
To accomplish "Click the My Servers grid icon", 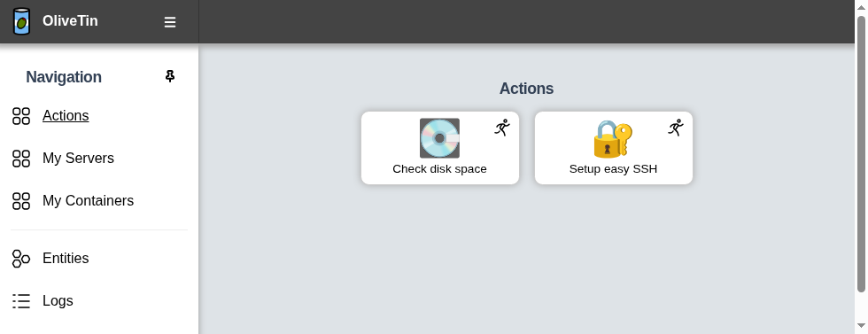I will click(21, 159).
